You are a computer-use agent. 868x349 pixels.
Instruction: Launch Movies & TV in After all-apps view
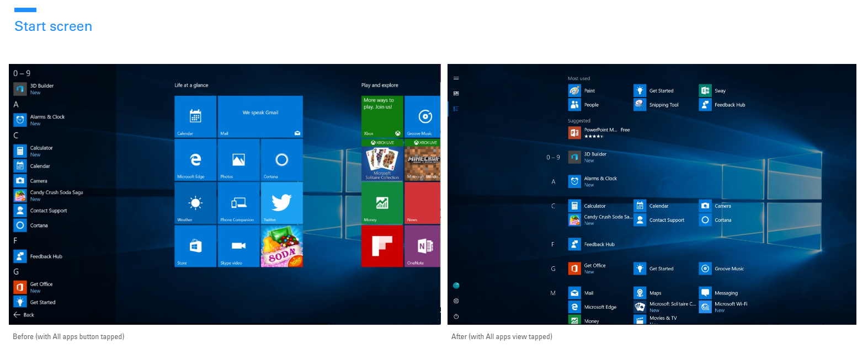tap(656, 319)
